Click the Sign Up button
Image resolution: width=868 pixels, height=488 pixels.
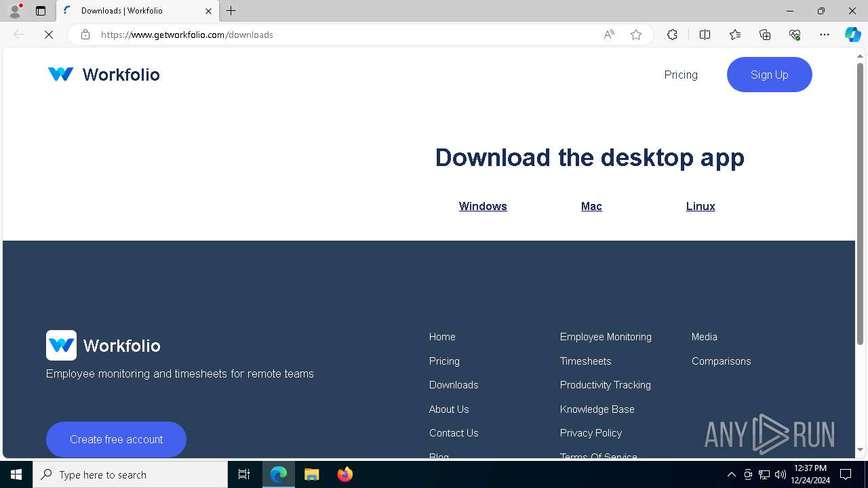(770, 75)
